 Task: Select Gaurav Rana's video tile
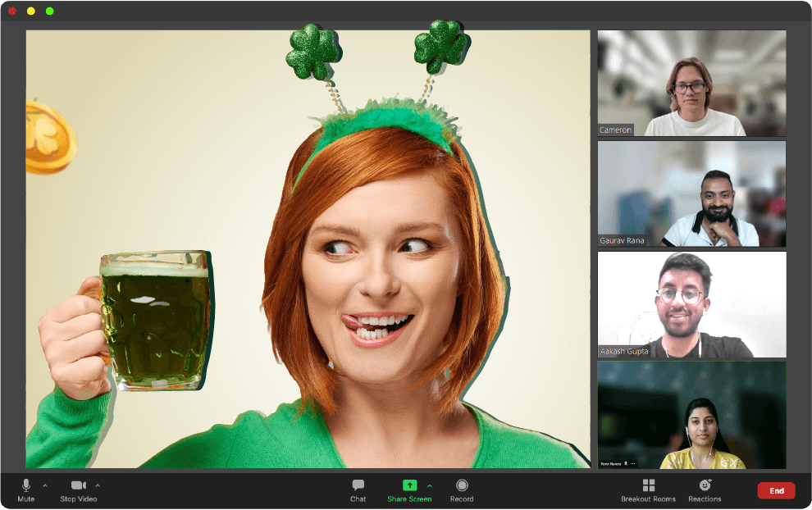(691, 193)
